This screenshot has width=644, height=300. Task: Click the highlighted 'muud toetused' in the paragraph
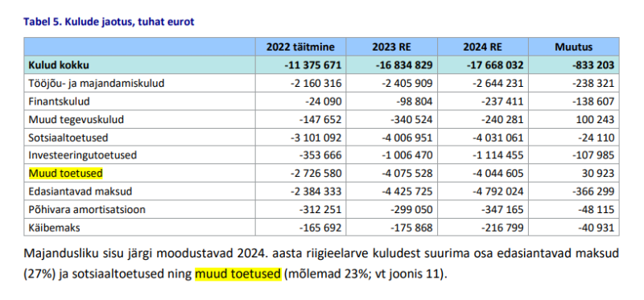click(238, 273)
